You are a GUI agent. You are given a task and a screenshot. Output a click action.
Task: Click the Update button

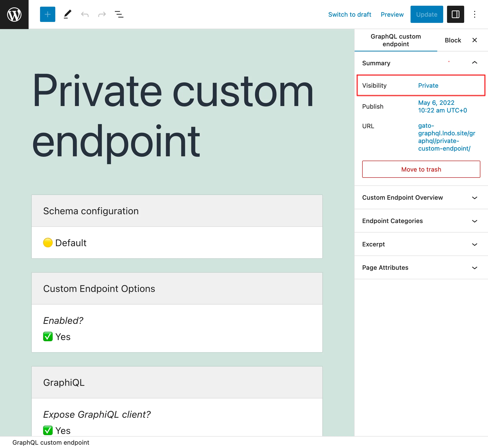427,14
